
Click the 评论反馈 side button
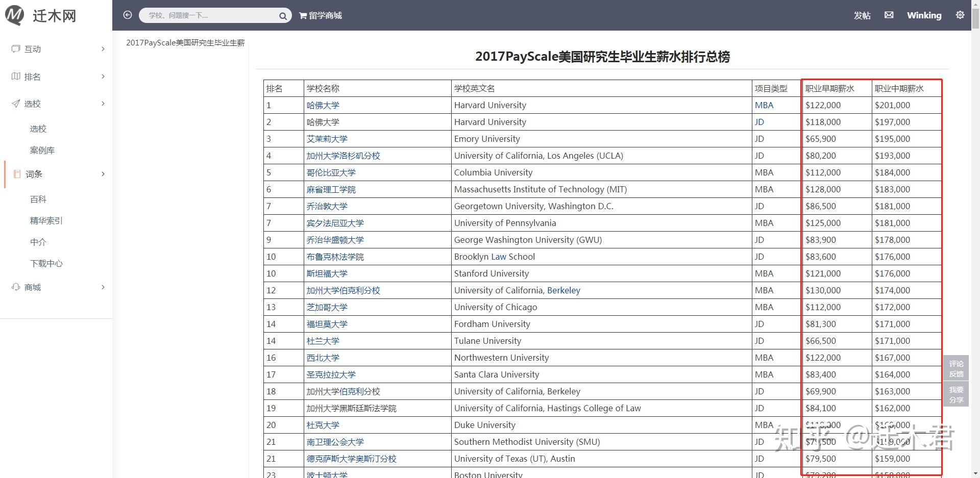tap(956, 369)
